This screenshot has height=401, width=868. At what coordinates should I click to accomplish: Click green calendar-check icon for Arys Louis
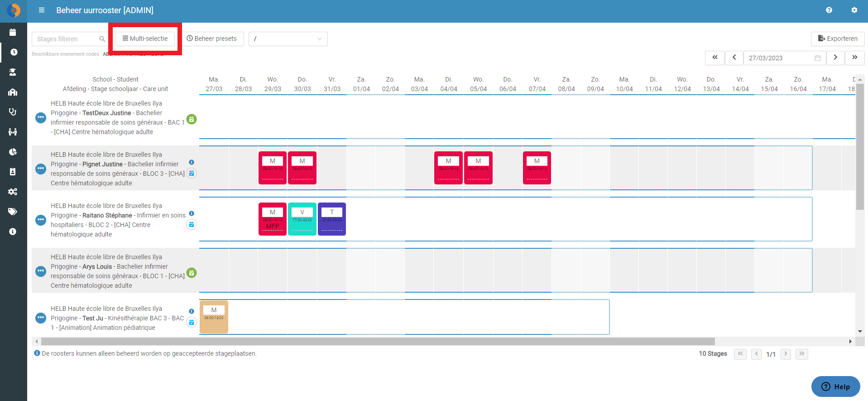pyautogui.click(x=192, y=273)
